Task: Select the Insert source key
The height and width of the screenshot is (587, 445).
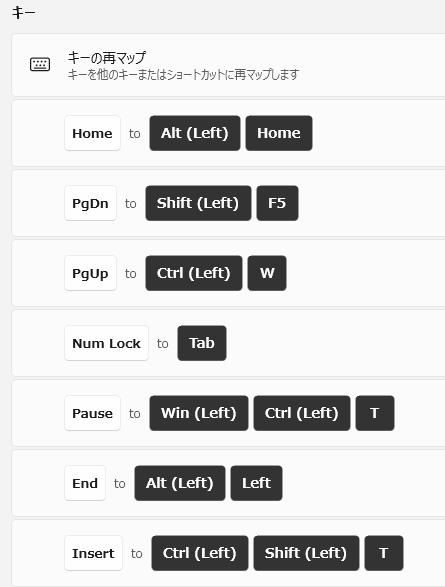Action: (94, 553)
